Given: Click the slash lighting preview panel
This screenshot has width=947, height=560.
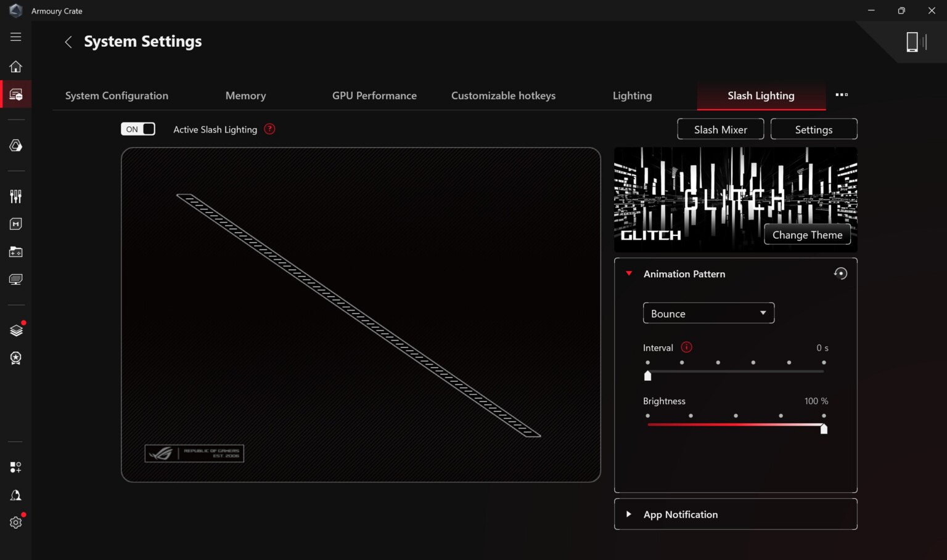Looking at the screenshot, I should [361, 315].
